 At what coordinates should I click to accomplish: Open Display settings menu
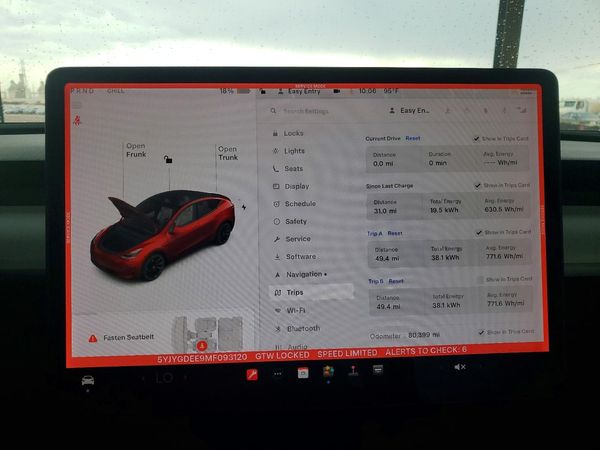[x=296, y=186]
